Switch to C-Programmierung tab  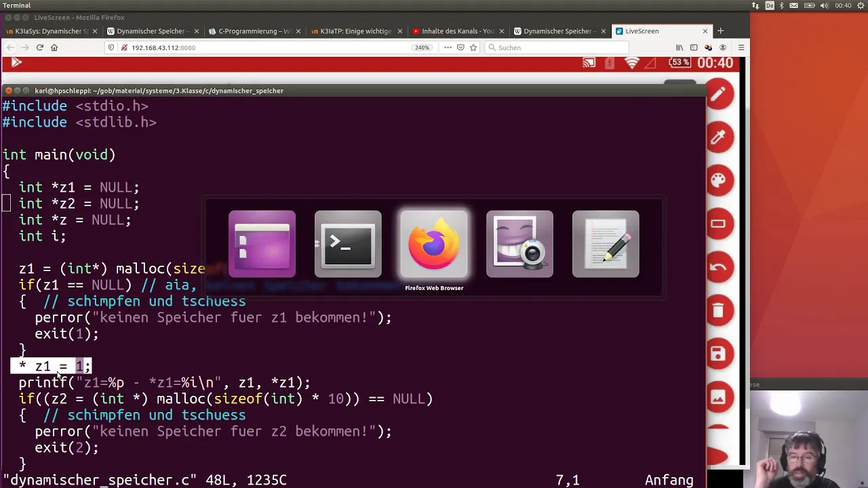[x=254, y=30]
